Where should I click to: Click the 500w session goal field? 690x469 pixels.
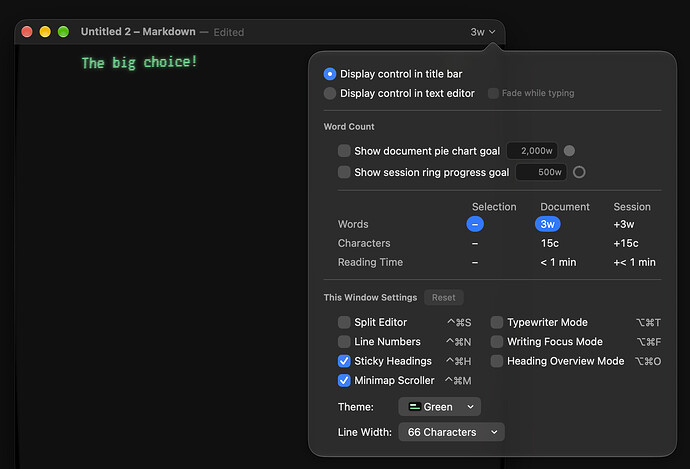click(x=541, y=172)
